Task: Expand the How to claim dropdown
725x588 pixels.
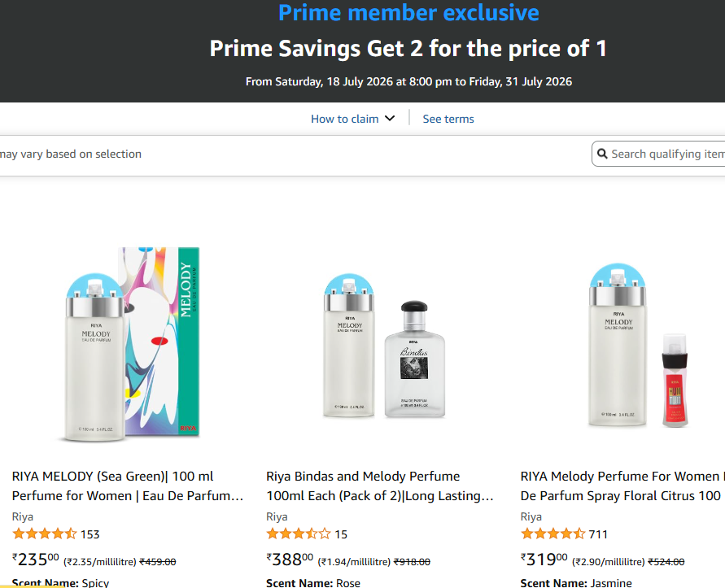Action: tap(353, 119)
